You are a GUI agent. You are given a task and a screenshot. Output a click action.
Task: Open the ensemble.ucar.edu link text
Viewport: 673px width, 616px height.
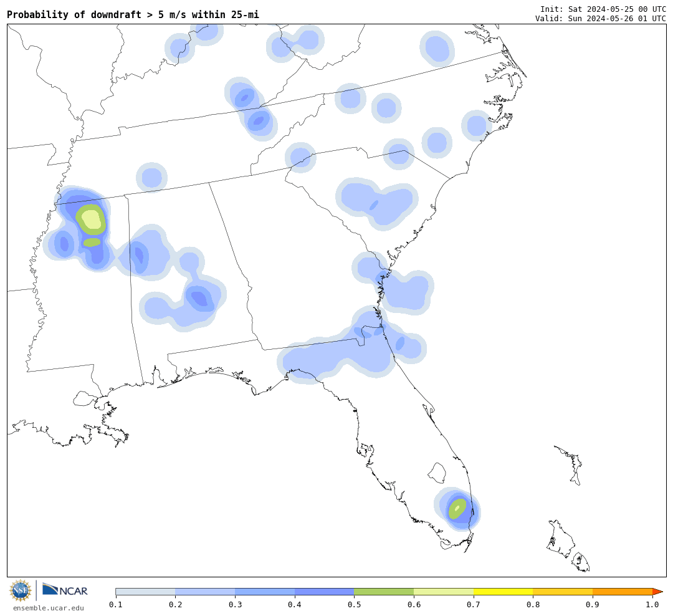(49, 608)
